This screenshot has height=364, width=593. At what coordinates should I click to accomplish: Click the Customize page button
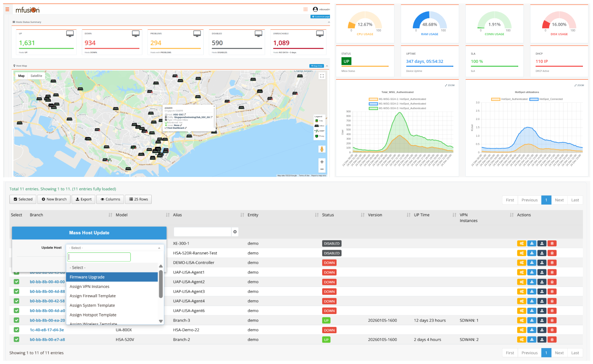click(x=320, y=17)
